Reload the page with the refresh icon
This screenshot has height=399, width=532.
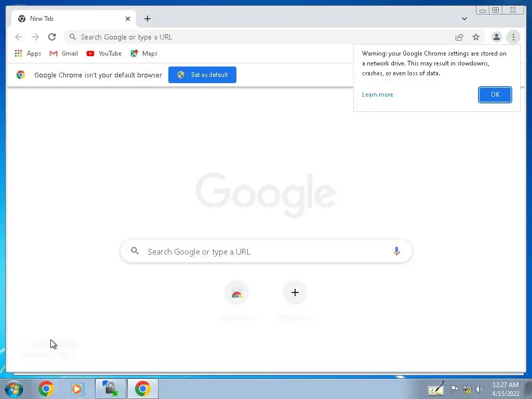(x=52, y=37)
